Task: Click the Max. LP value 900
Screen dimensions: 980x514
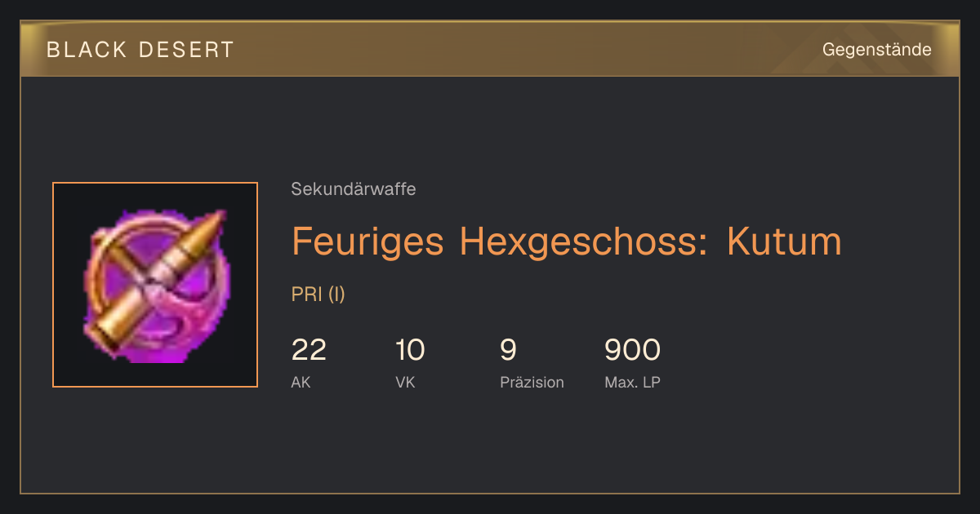Action: (x=632, y=350)
